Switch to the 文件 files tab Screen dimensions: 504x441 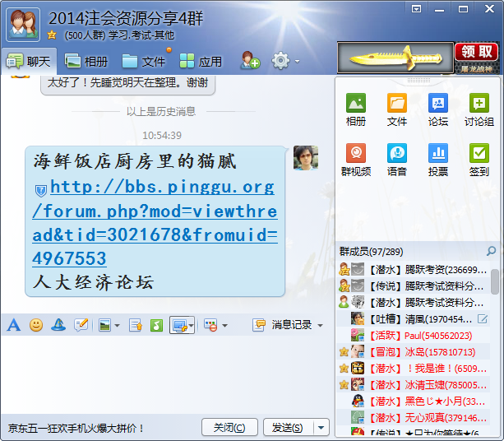[144, 61]
